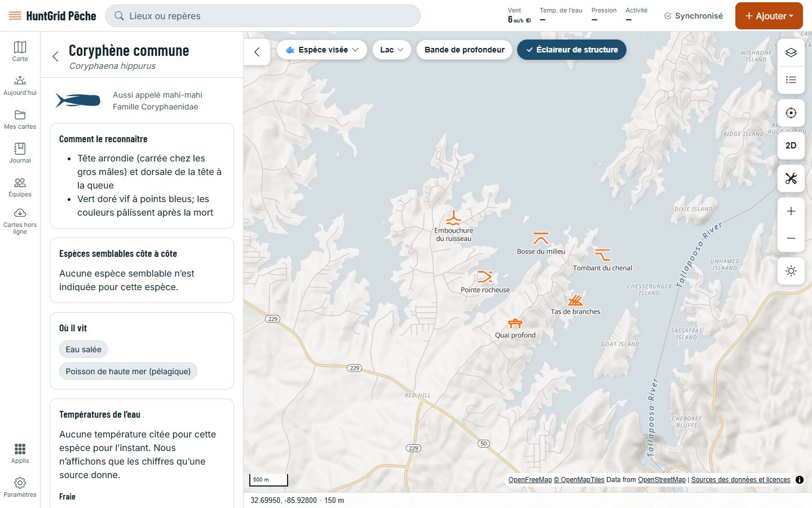Click Espèces semblables côte à côte heading
The image size is (812, 508).
click(118, 253)
